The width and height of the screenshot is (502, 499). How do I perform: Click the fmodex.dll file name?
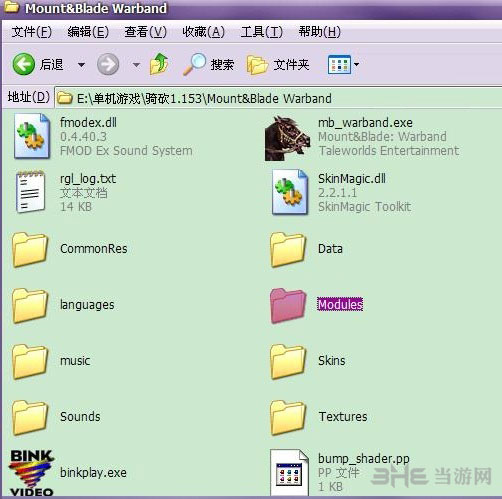coord(88,122)
